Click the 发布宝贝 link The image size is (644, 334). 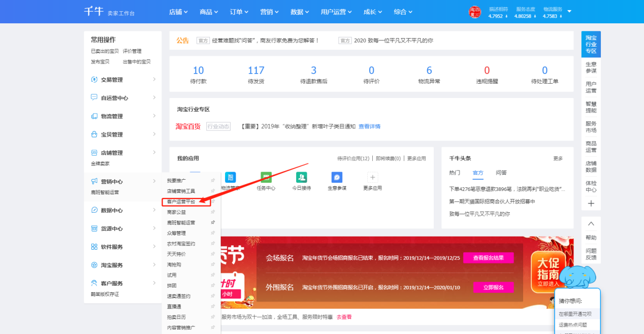[100, 62]
